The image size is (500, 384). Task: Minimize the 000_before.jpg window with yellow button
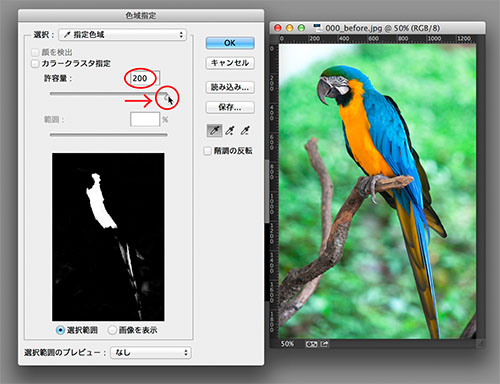click(x=289, y=28)
